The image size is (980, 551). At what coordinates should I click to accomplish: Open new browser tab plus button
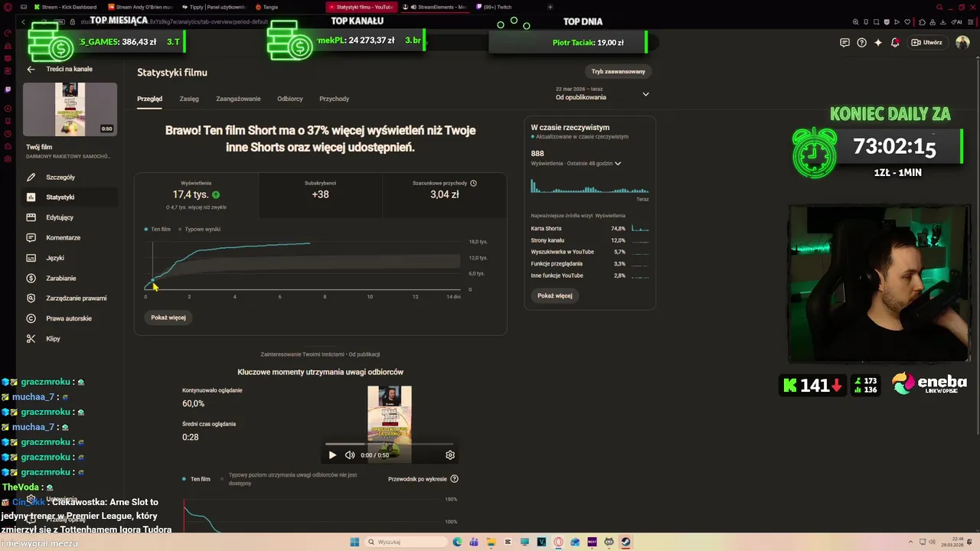[x=550, y=7]
